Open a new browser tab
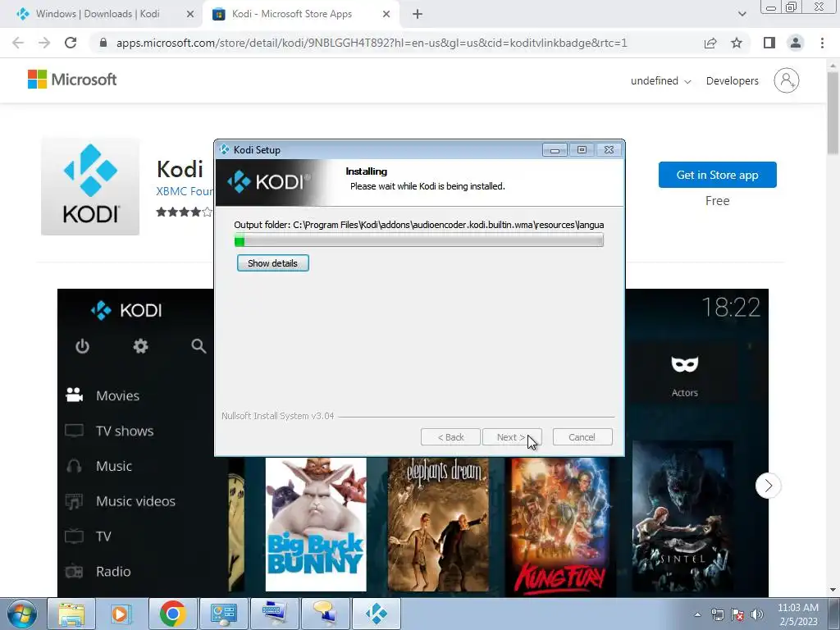840x630 pixels. click(x=418, y=14)
